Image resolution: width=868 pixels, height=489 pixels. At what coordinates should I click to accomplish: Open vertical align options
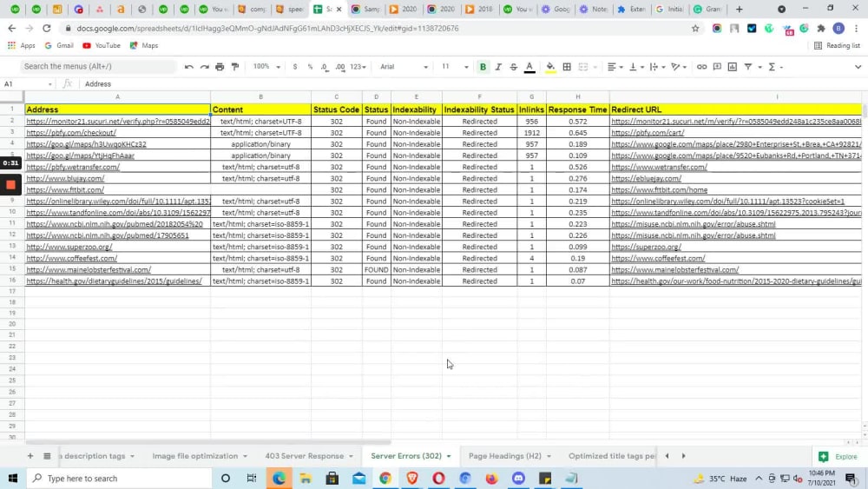coord(636,67)
